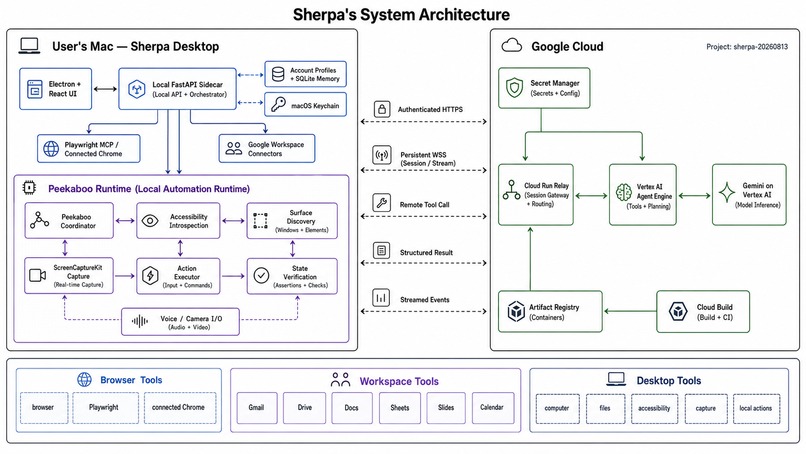Click the 'Local FastAPI Sidecar' label
This screenshot has width=806, height=454.
(x=188, y=84)
